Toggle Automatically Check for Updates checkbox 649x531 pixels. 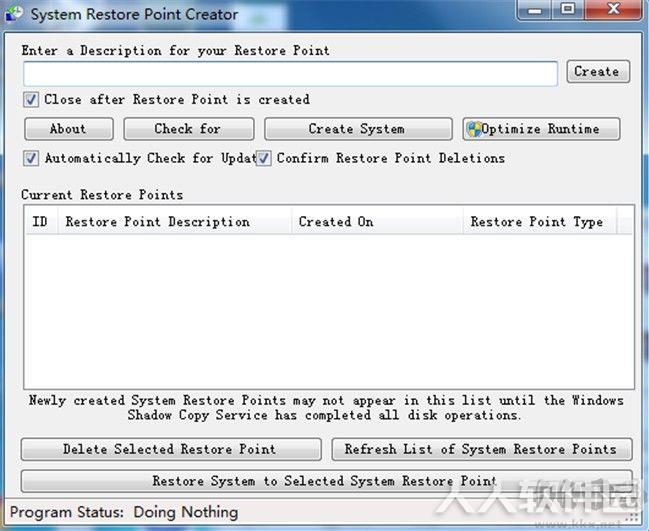click(x=31, y=158)
